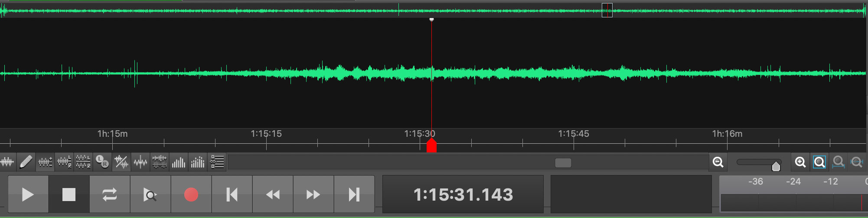Click the waveform with vertical cursor line icon
The height and width of the screenshot is (218, 868).
(x=140, y=162)
